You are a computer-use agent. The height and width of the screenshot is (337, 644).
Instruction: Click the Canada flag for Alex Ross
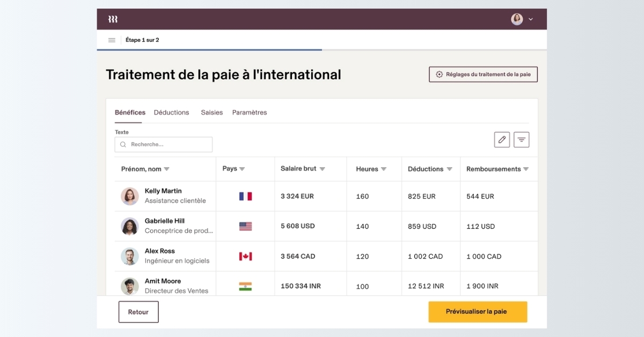coord(245,257)
